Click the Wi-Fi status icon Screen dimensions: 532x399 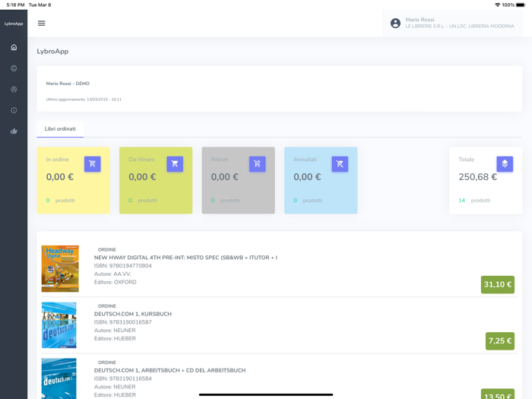pyautogui.click(x=498, y=5)
